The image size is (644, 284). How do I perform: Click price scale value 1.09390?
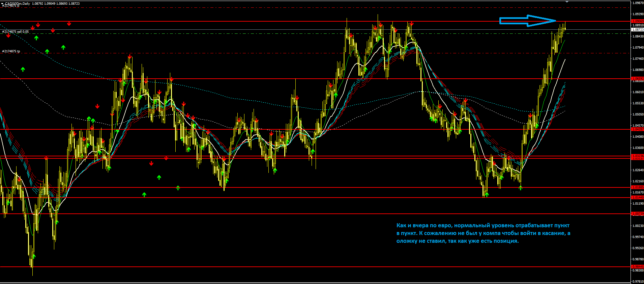point(638,14)
